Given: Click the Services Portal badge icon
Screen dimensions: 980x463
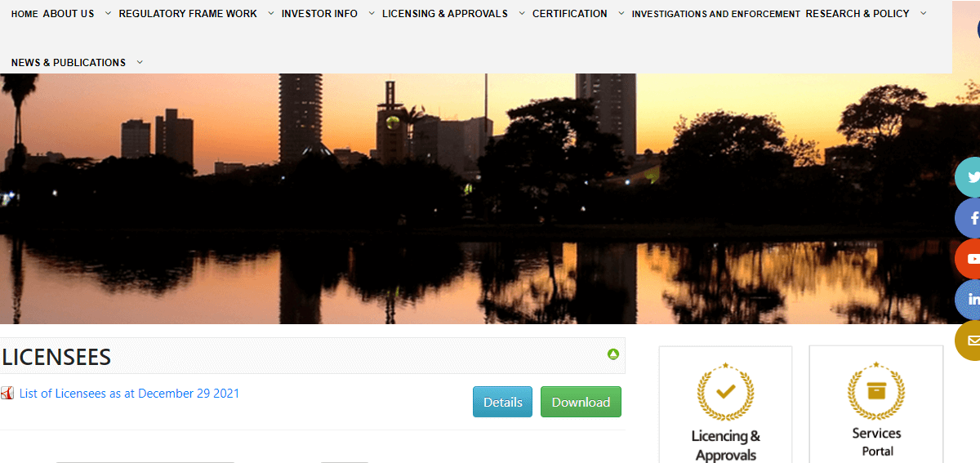Looking at the screenshot, I should point(876,391).
